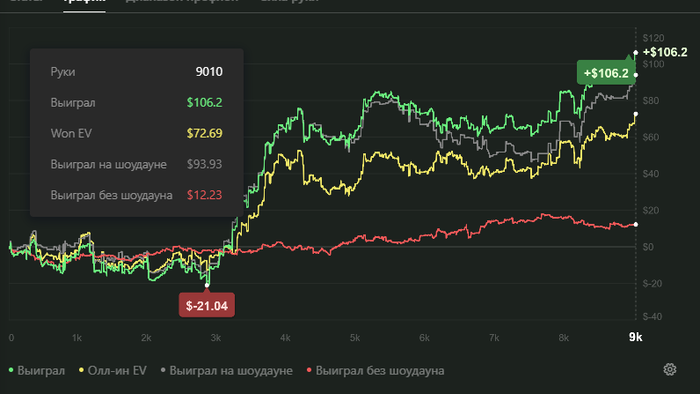
Task: Toggle the Олл-ин EV series label
Action: click(x=117, y=371)
